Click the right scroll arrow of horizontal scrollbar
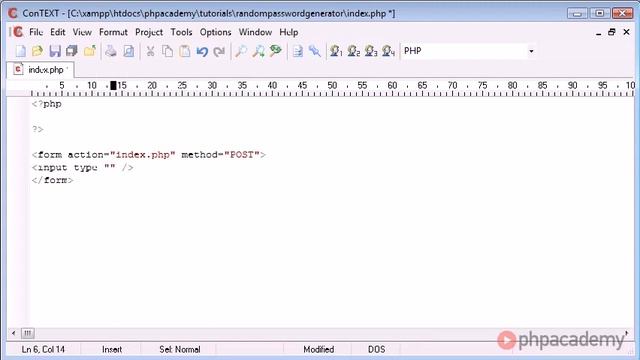This screenshot has height=360, width=640. 627,333
